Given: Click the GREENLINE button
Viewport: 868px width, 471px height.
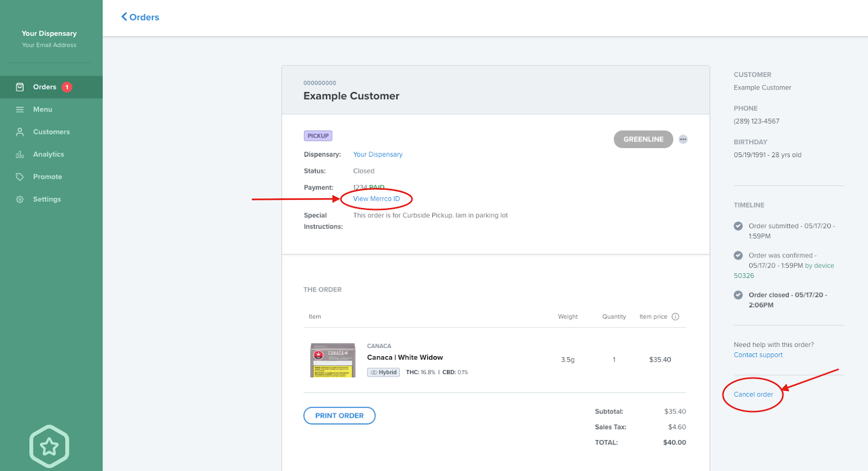Looking at the screenshot, I should tap(643, 139).
